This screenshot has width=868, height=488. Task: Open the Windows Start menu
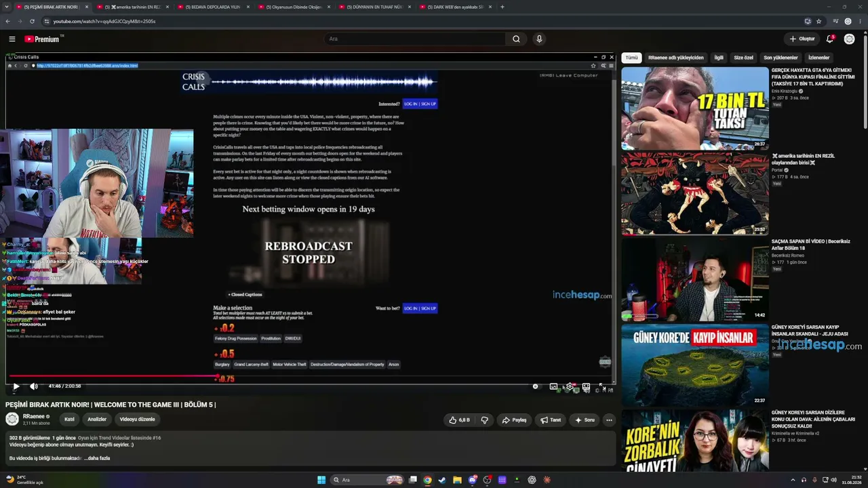(321, 480)
